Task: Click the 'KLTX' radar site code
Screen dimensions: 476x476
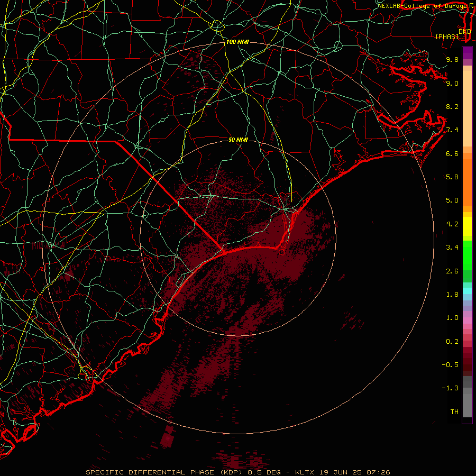Action: click(305, 472)
